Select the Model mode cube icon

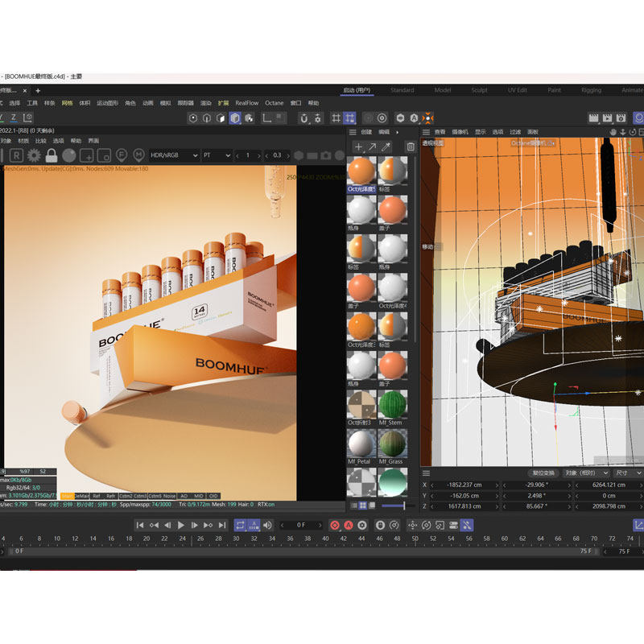(x=235, y=118)
